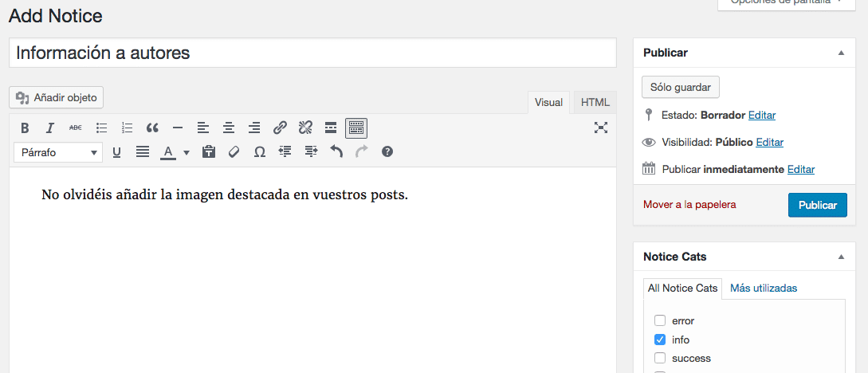Click the blue Publicar button
868x373 pixels.
[818, 205]
